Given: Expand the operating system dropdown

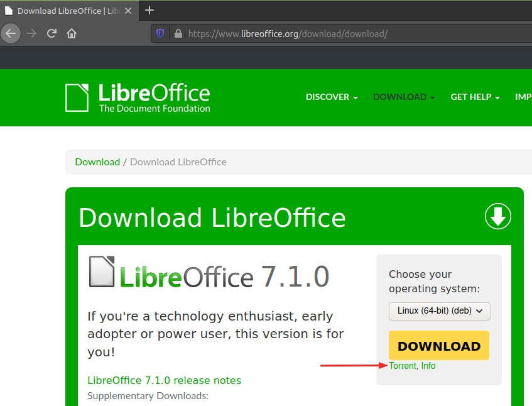Looking at the screenshot, I should click(440, 311).
